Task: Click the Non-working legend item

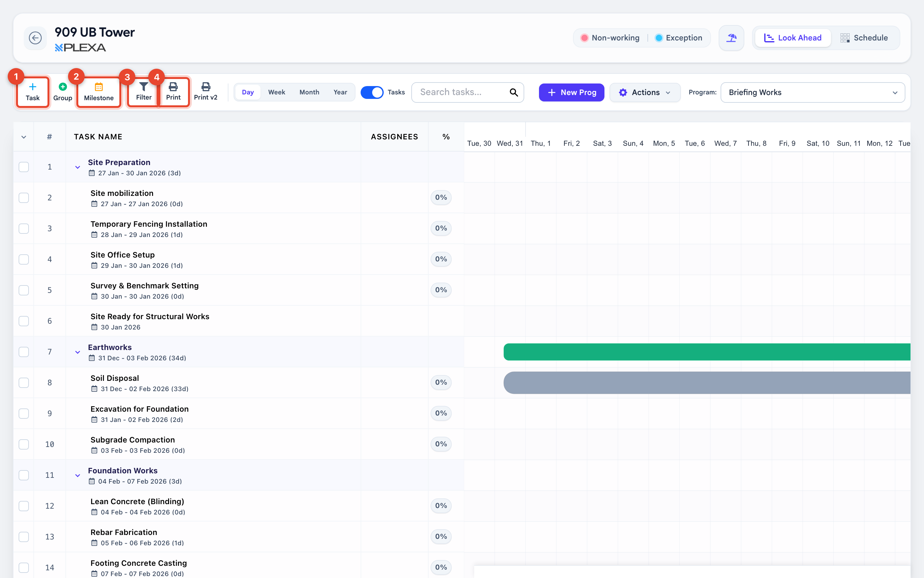Action: pyautogui.click(x=610, y=38)
